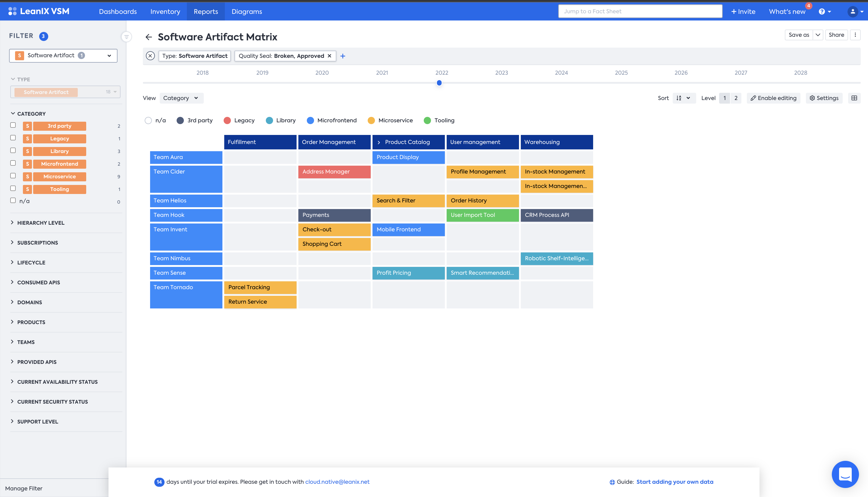Screen dimensions: 868x497
Task: Click the table view grid icon
Action: 854,98
